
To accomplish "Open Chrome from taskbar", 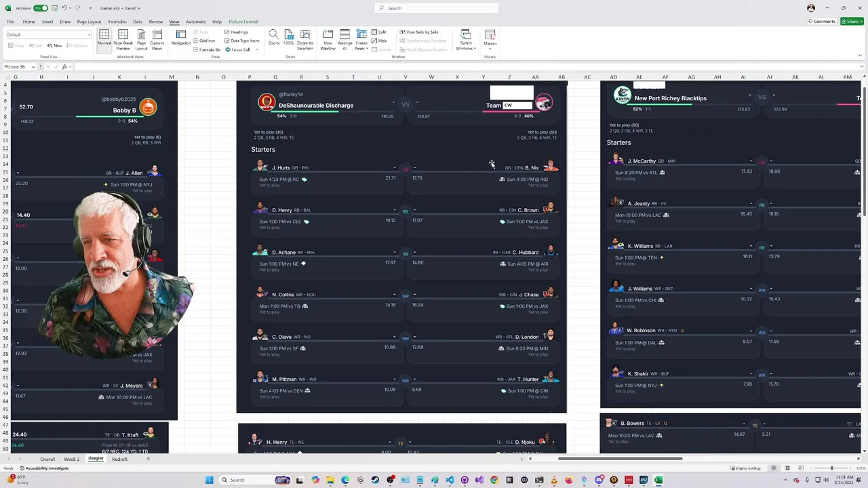I will pos(494,480).
